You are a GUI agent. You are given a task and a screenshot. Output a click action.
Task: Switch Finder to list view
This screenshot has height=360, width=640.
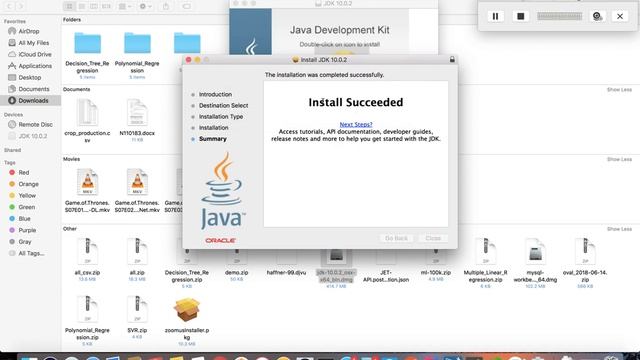point(82,6)
